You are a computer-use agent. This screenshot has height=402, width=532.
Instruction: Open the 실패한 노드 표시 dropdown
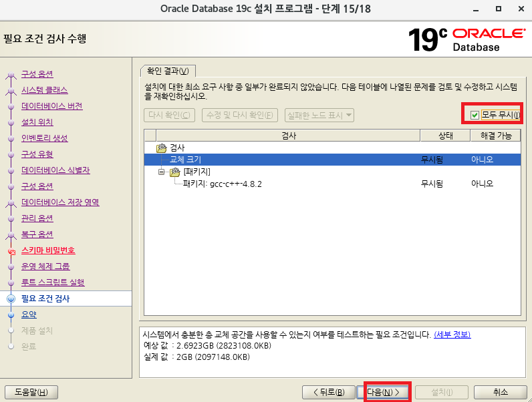click(319, 116)
